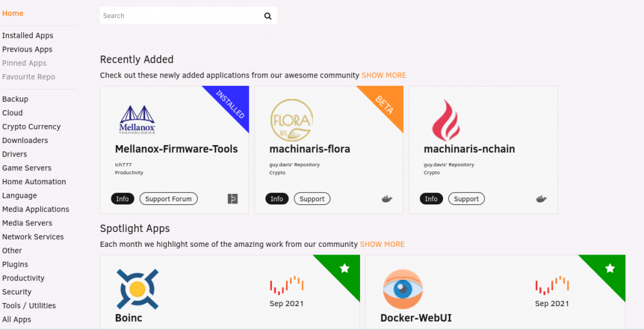Click SHOW MORE for Spotlight Apps
The image size is (644, 330).
point(382,244)
